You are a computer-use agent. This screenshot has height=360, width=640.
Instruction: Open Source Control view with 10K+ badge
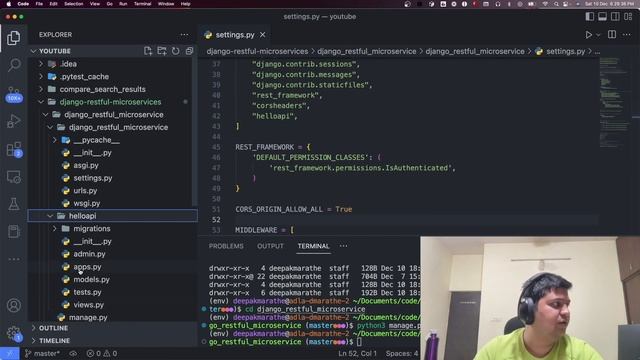click(x=13, y=94)
